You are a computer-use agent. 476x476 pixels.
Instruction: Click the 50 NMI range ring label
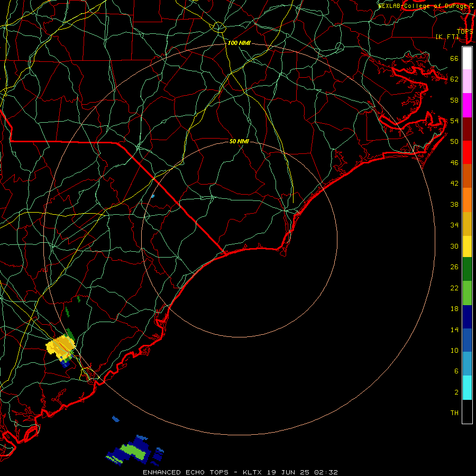pyautogui.click(x=239, y=141)
